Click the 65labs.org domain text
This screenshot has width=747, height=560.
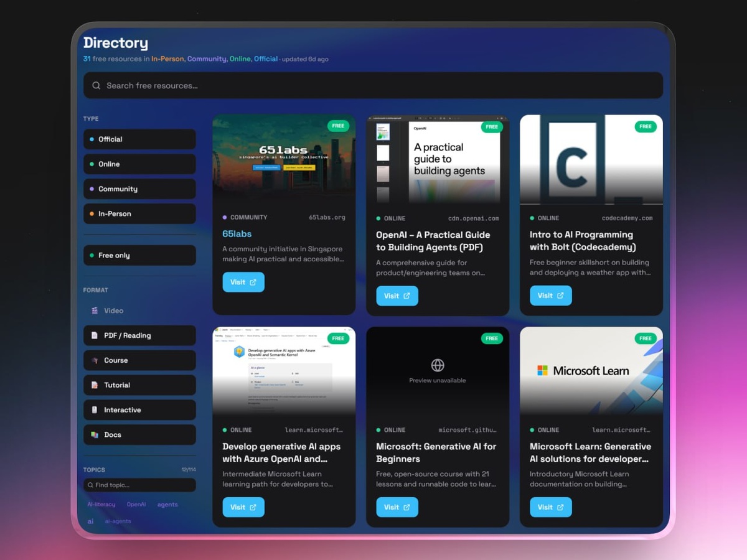pyautogui.click(x=327, y=218)
